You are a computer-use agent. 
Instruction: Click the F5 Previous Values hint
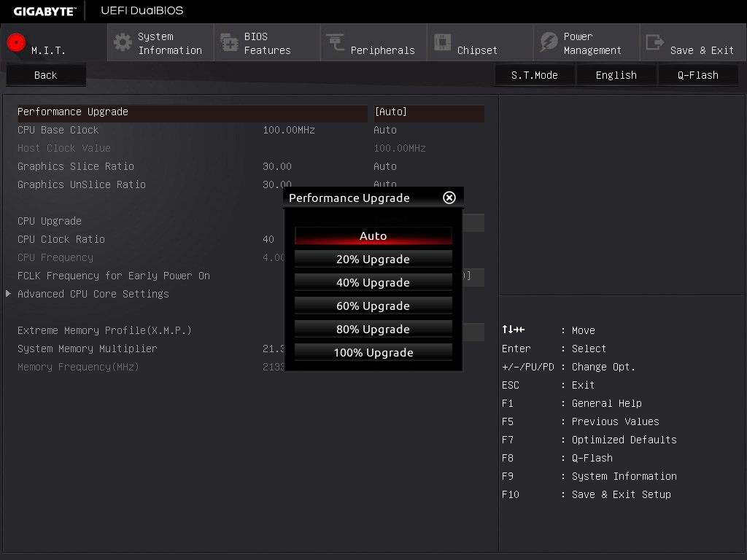click(x=580, y=421)
